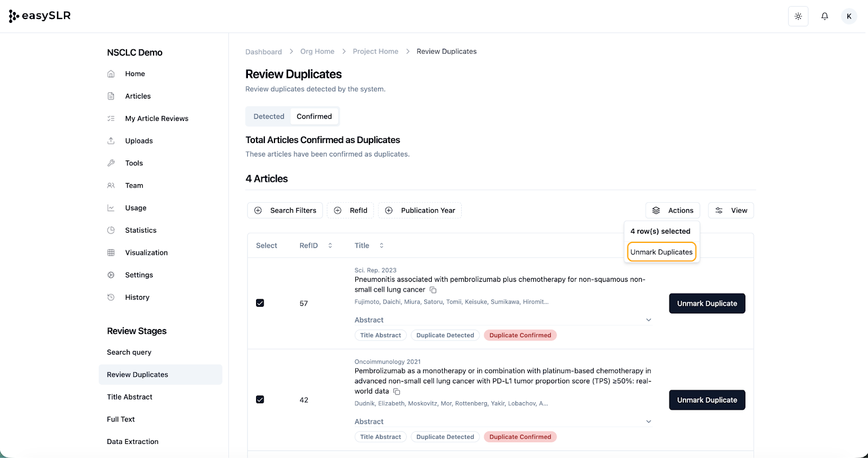868x458 pixels.
Task: Uncheck the checkbox for article 42
Action: point(260,399)
